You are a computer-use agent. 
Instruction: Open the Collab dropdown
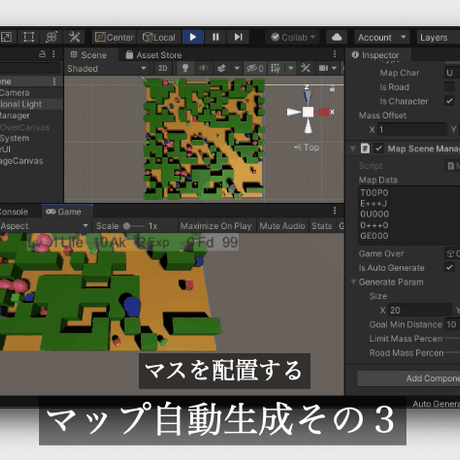(292, 37)
